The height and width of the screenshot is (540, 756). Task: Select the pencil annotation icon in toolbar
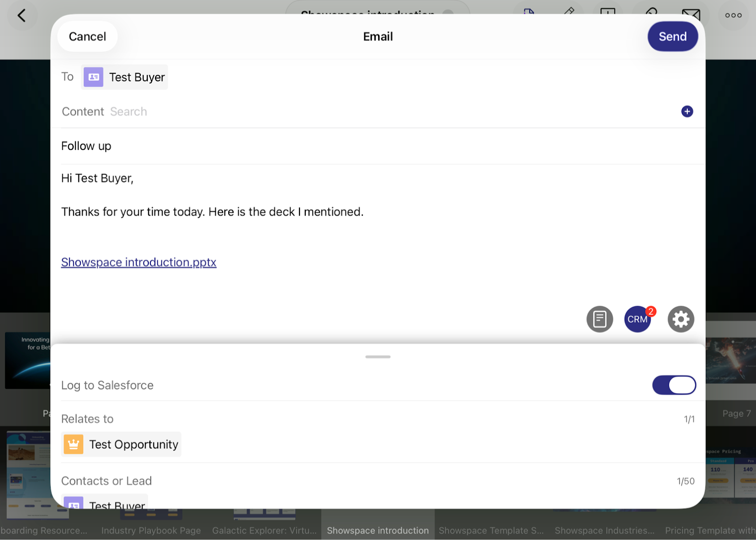[568, 13]
